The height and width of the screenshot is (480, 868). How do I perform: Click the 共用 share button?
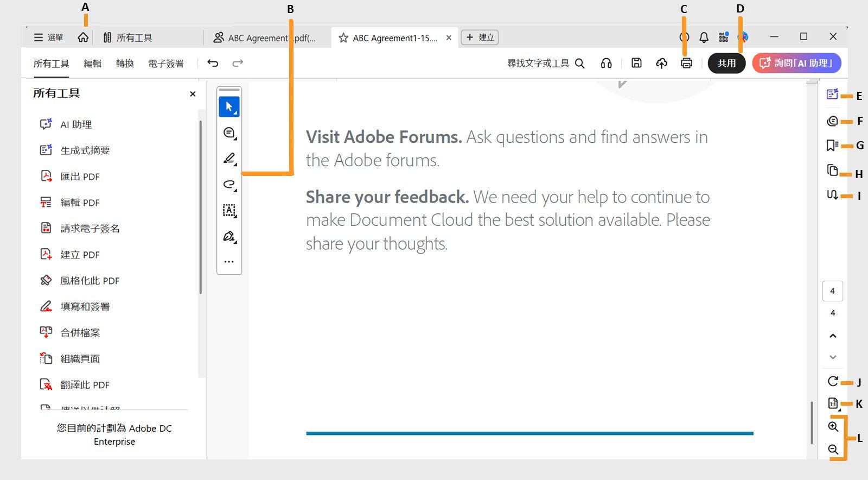(x=726, y=63)
